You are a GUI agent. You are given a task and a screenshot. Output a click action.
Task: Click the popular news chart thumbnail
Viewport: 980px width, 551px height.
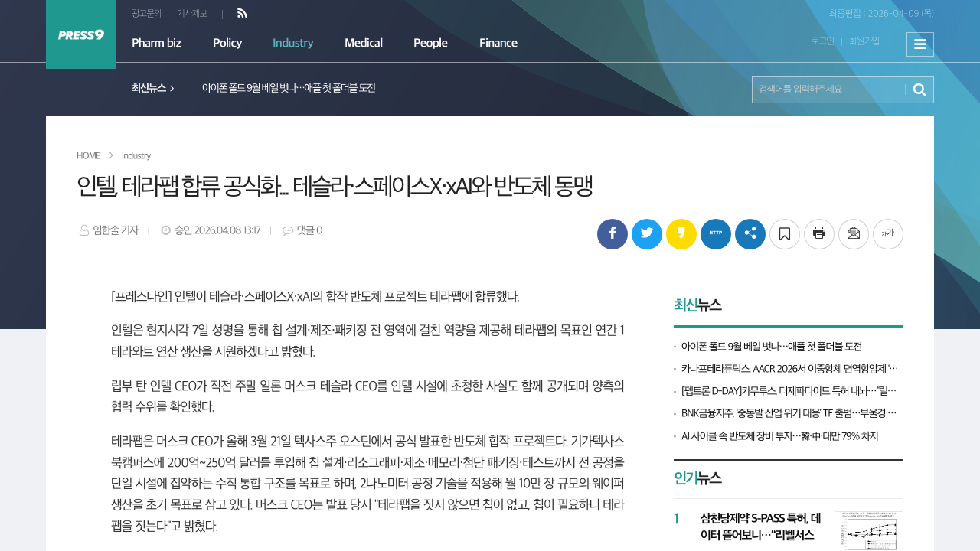(869, 531)
